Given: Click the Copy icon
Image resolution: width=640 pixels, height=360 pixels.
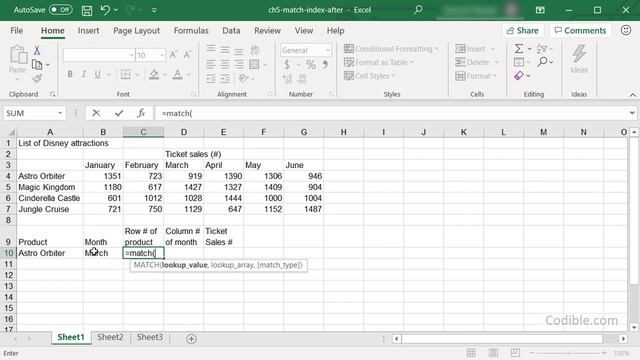Looking at the screenshot, I should click(x=37, y=64).
